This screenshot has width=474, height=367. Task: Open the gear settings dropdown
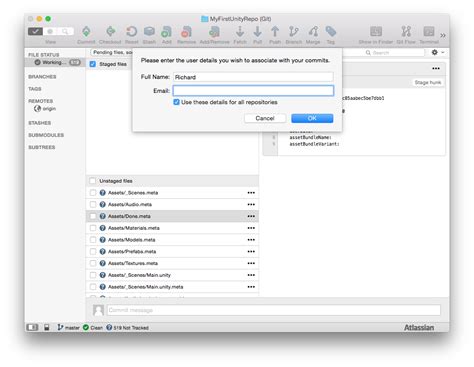[x=438, y=52]
